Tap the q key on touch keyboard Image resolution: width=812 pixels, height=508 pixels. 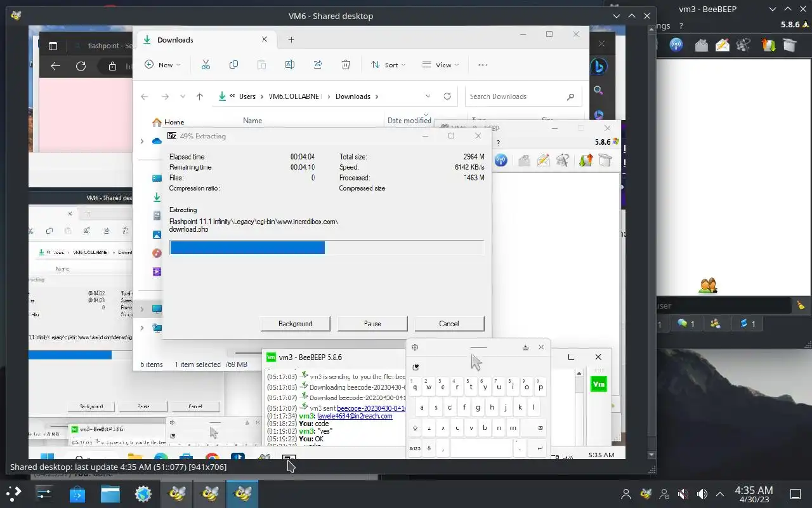point(415,387)
